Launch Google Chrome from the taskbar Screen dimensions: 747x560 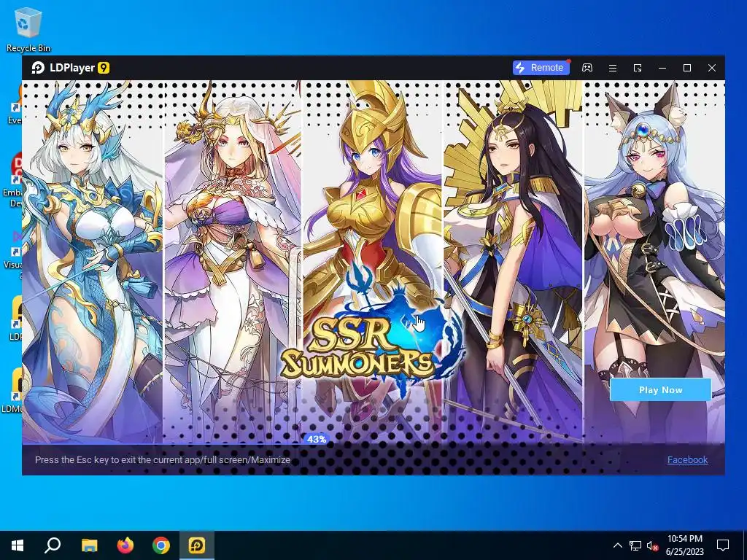(161, 545)
